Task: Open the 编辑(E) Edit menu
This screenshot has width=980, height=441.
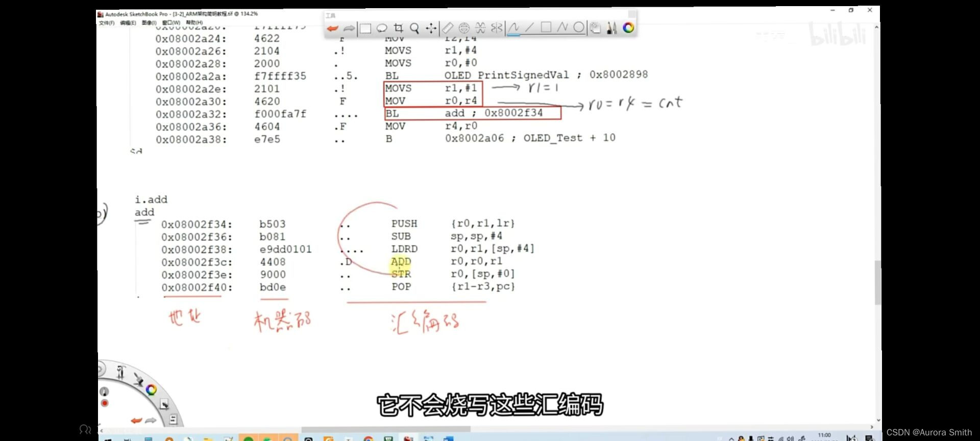Action: coord(128,23)
